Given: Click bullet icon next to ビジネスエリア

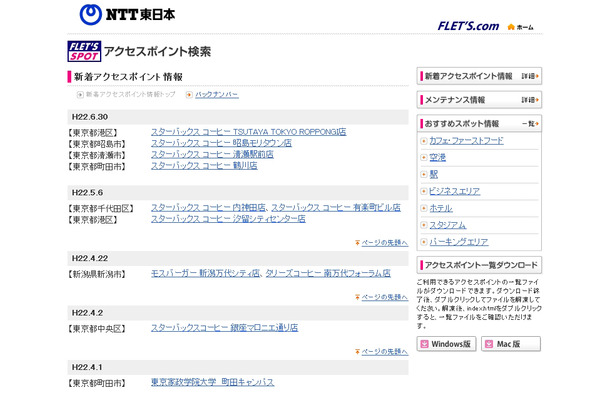Looking at the screenshot, I should 424,191.
